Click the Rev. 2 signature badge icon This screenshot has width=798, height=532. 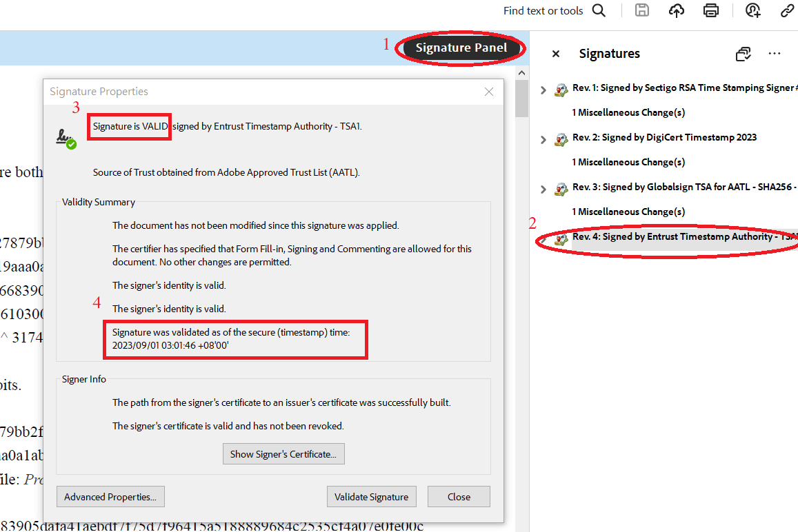[561, 139]
